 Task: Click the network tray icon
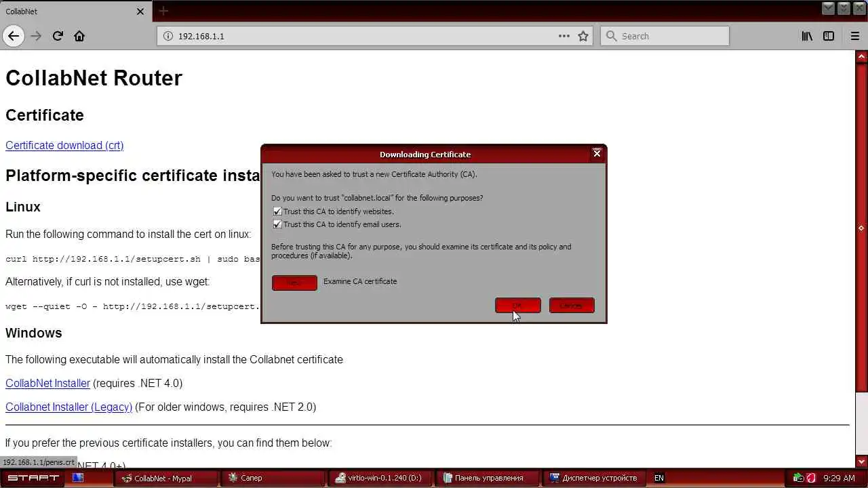coord(798,478)
